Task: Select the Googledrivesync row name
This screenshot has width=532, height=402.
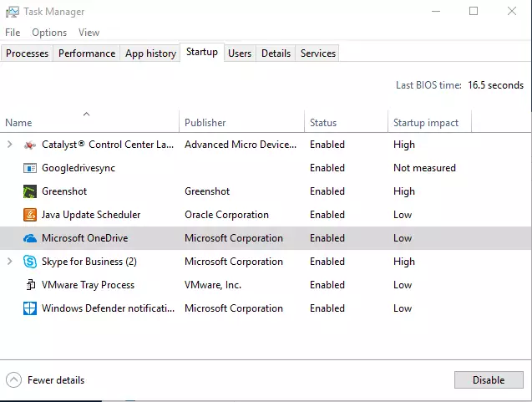Action: (x=79, y=168)
